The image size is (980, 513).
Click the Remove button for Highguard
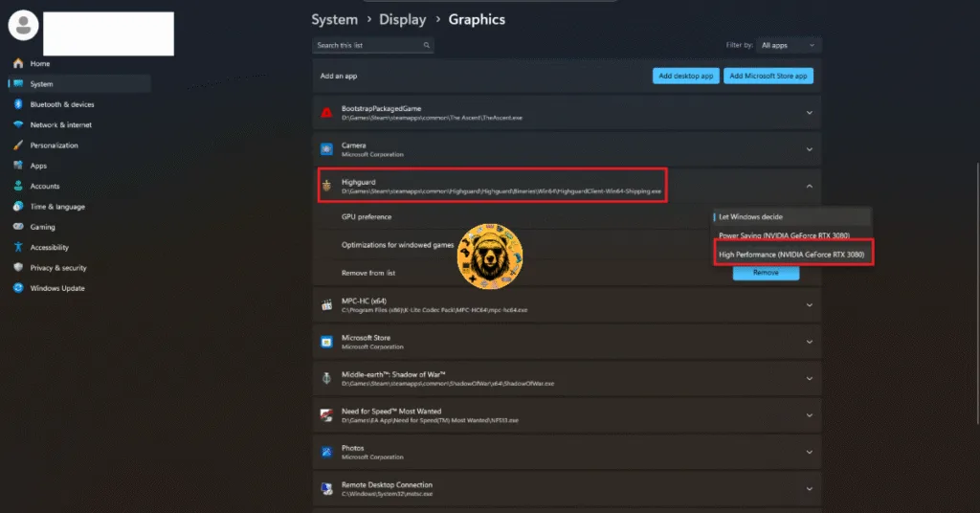766,273
